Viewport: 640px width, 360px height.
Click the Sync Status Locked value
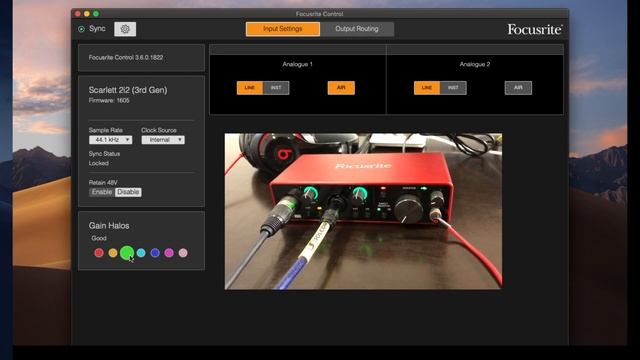(99, 163)
